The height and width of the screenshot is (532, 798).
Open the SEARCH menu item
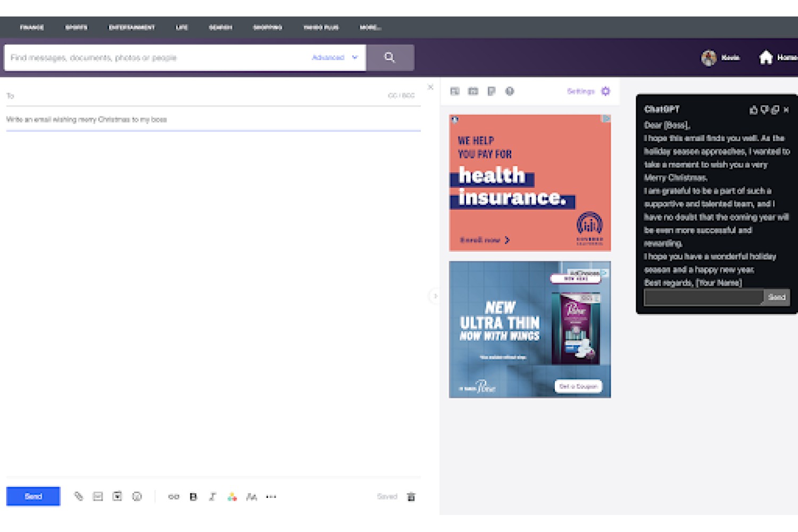click(x=220, y=27)
